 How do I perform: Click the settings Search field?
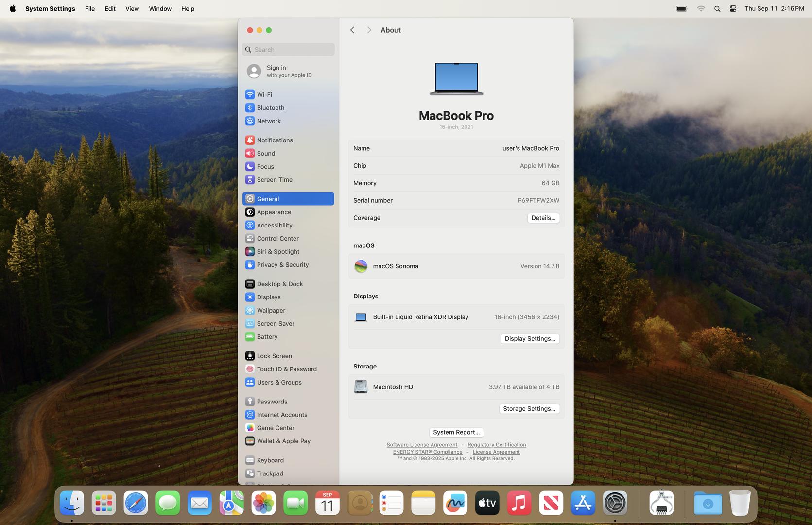288,49
